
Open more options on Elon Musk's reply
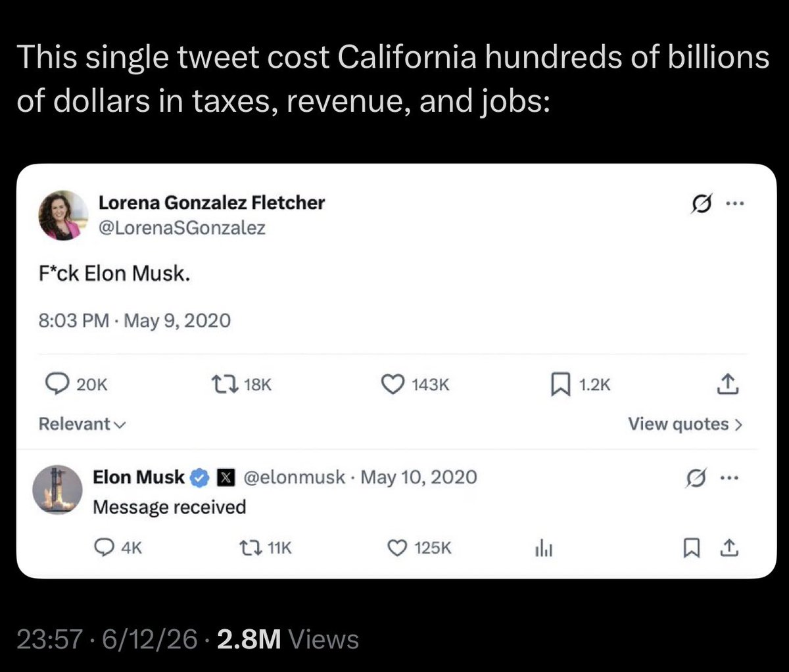(729, 477)
